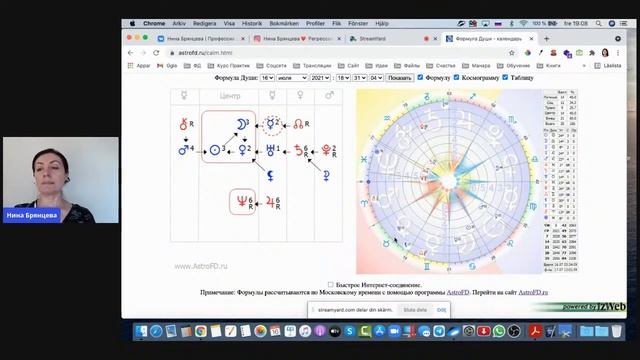Viewport: 640px width, 360px height.
Task: Open the Книги bookmarks folder
Action: [549, 66]
